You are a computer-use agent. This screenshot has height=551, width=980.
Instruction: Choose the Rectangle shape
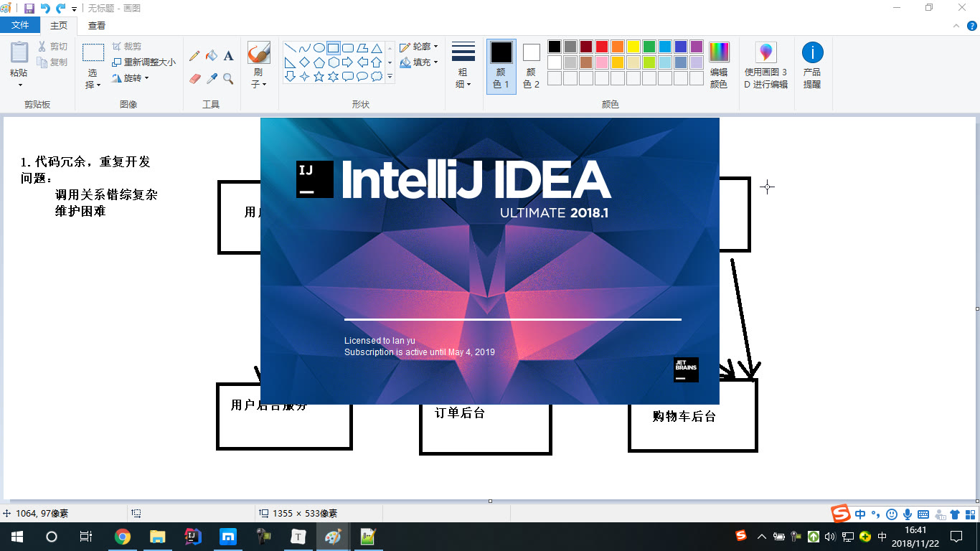(x=334, y=48)
